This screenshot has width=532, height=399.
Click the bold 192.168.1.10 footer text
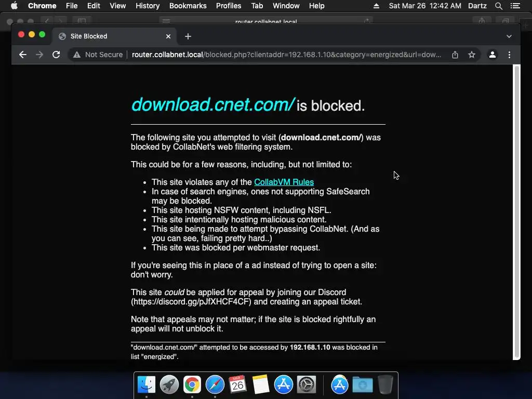(x=310, y=347)
